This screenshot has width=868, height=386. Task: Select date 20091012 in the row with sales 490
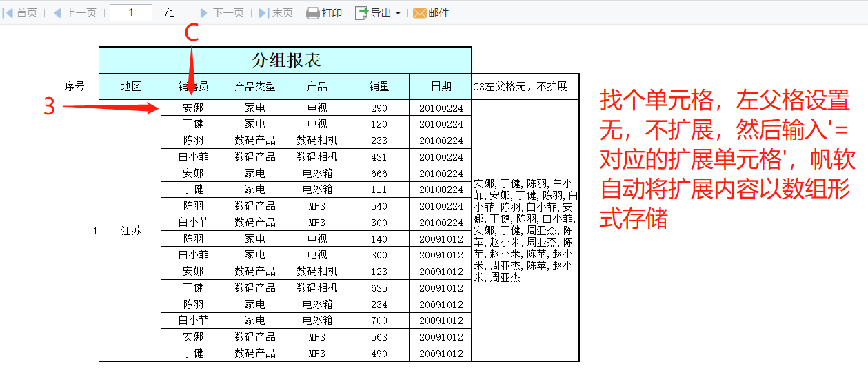(x=441, y=354)
